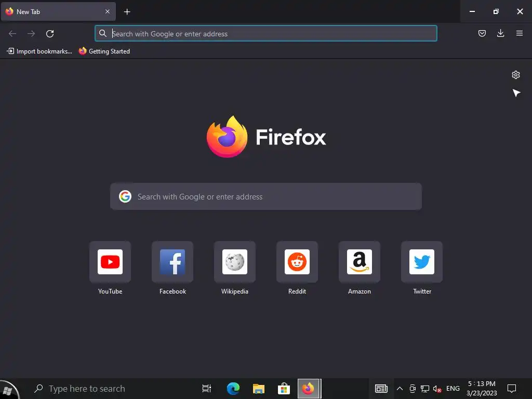This screenshot has height=399, width=532.
Task: Click the Forward navigation arrow
Action: coord(31,34)
